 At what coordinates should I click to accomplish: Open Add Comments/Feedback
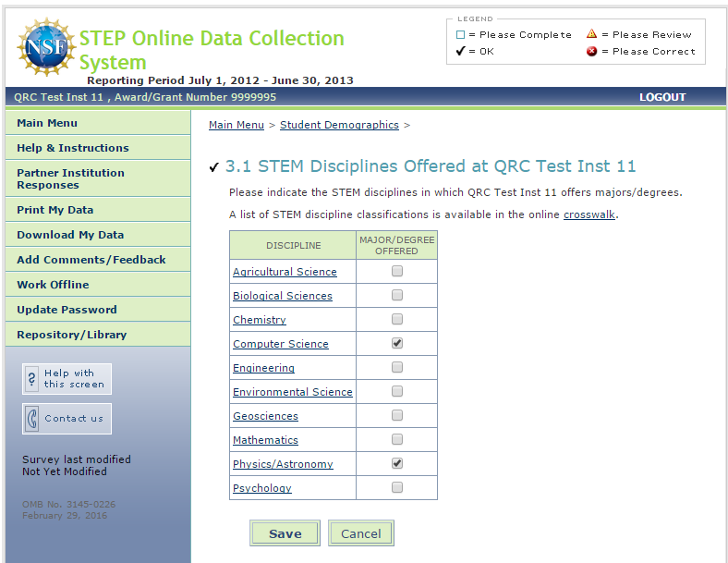tap(98, 260)
